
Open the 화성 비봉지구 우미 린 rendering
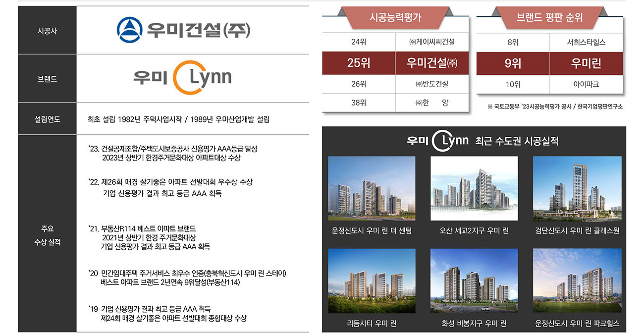474,281
